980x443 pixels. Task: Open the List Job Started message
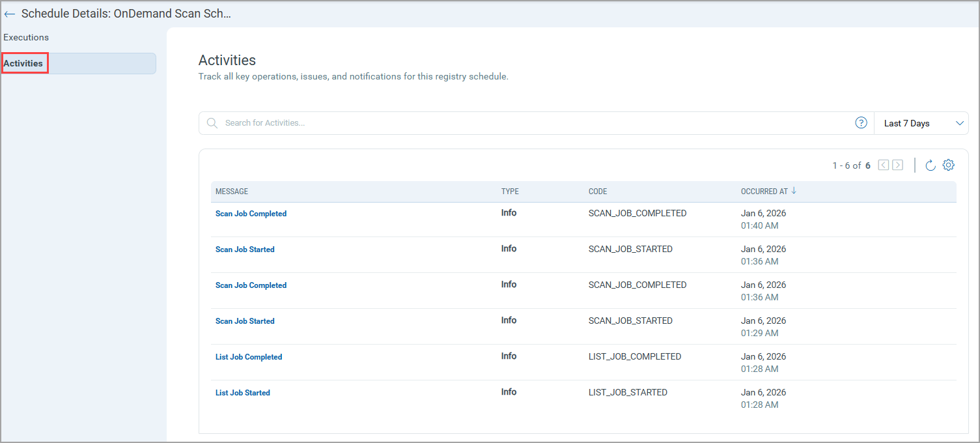click(242, 393)
